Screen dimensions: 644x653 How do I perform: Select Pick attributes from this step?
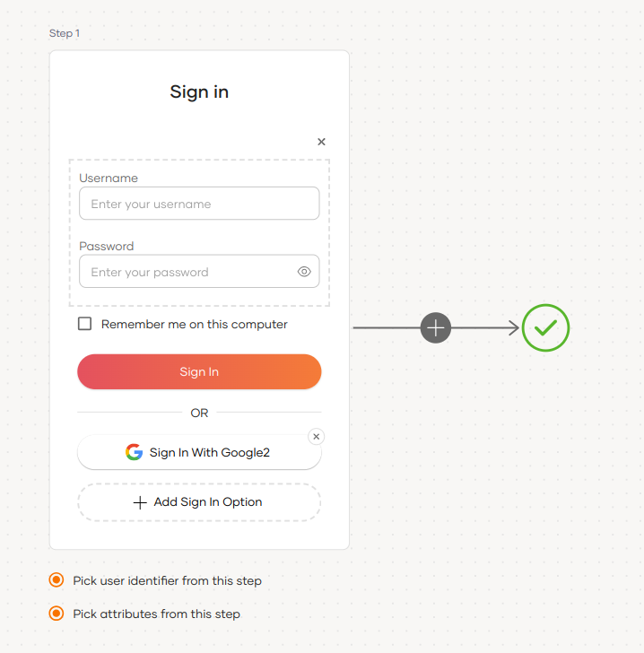point(57,614)
